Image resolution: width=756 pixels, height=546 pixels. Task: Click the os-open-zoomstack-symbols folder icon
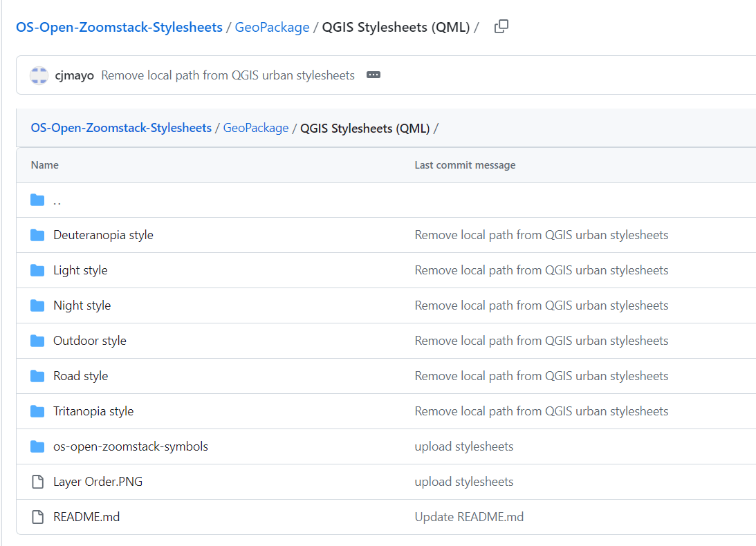(37, 446)
